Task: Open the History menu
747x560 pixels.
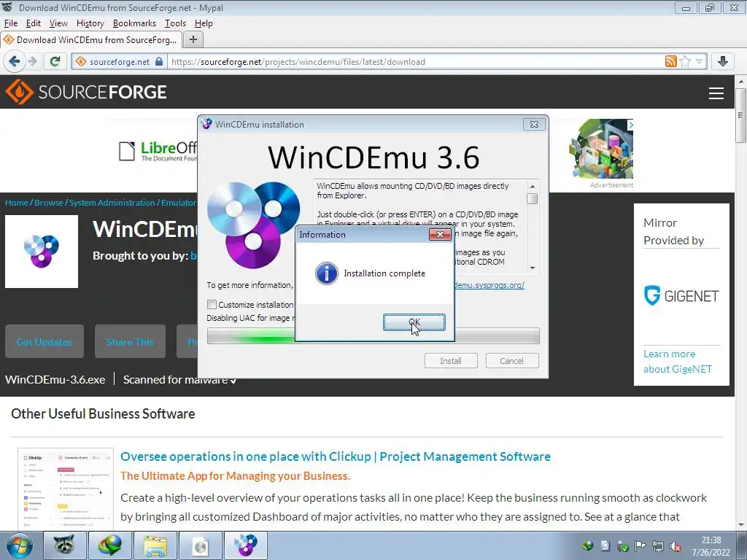Action: pos(90,23)
